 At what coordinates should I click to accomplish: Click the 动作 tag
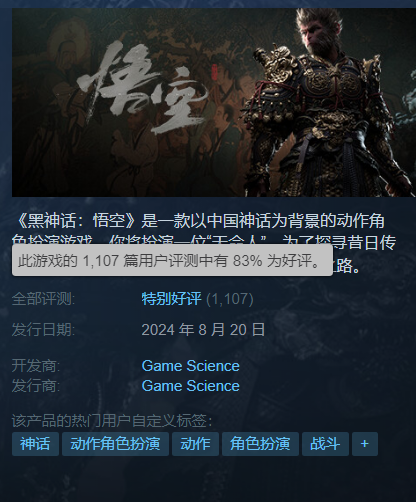(x=195, y=444)
